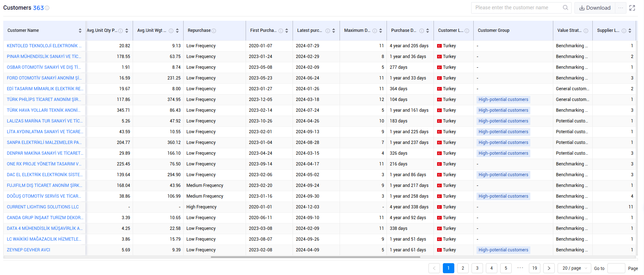Viewport: 644px width, 275px height.
Task: Show info for Avg.Unit Wgt column
Action: click(x=171, y=31)
